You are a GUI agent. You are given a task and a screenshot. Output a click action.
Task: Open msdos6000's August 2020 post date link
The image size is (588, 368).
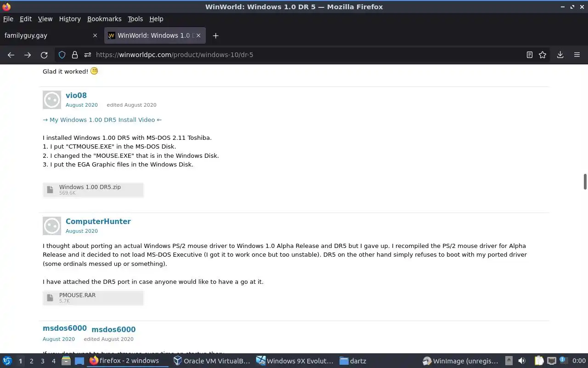[x=59, y=339]
